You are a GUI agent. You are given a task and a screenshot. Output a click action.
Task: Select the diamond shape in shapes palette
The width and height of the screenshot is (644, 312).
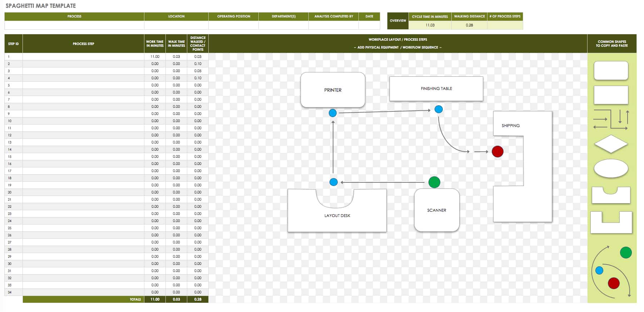coord(611,144)
